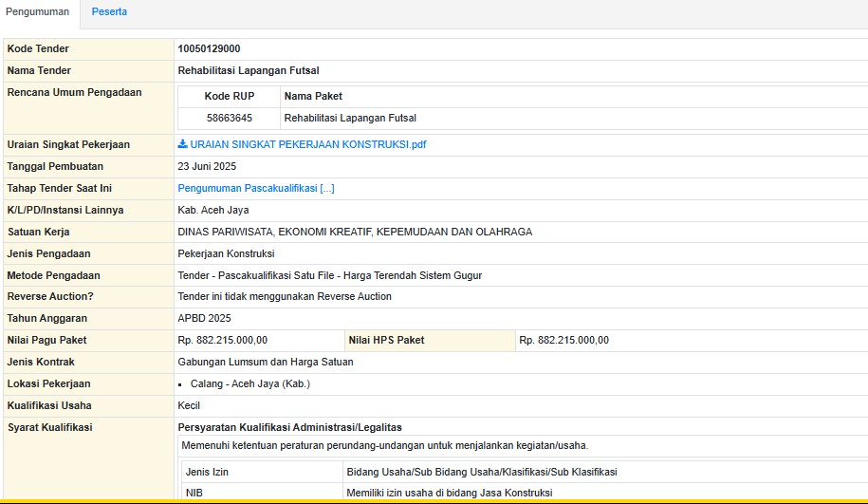Click the Nilai HPS Paket amount
The width and height of the screenshot is (868, 504).
[x=563, y=340]
